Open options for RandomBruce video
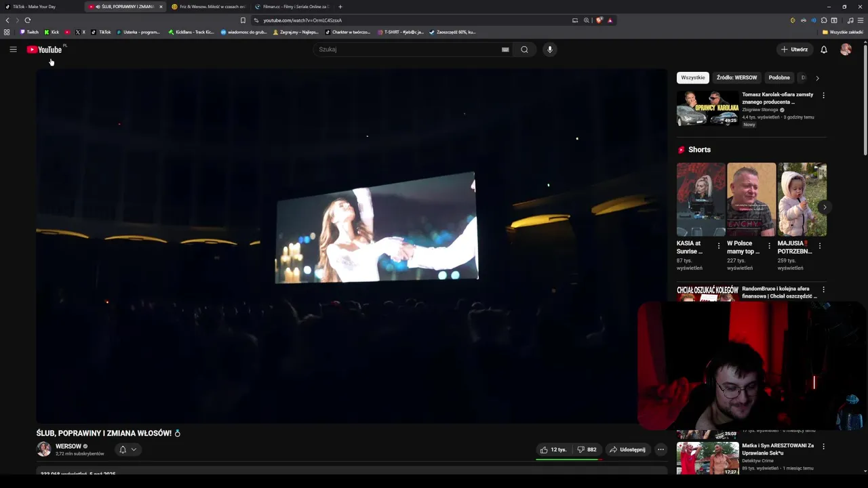This screenshot has width=868, height=488. pos(823,289)
